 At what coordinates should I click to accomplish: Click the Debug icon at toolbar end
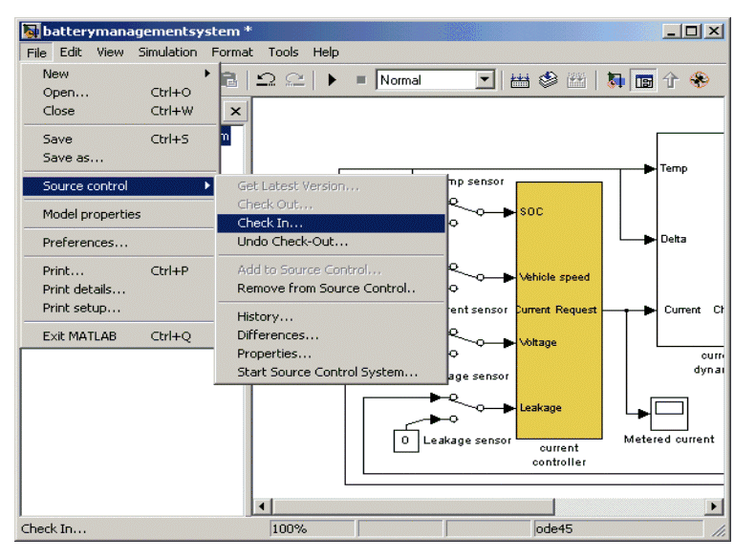(700, 81)
